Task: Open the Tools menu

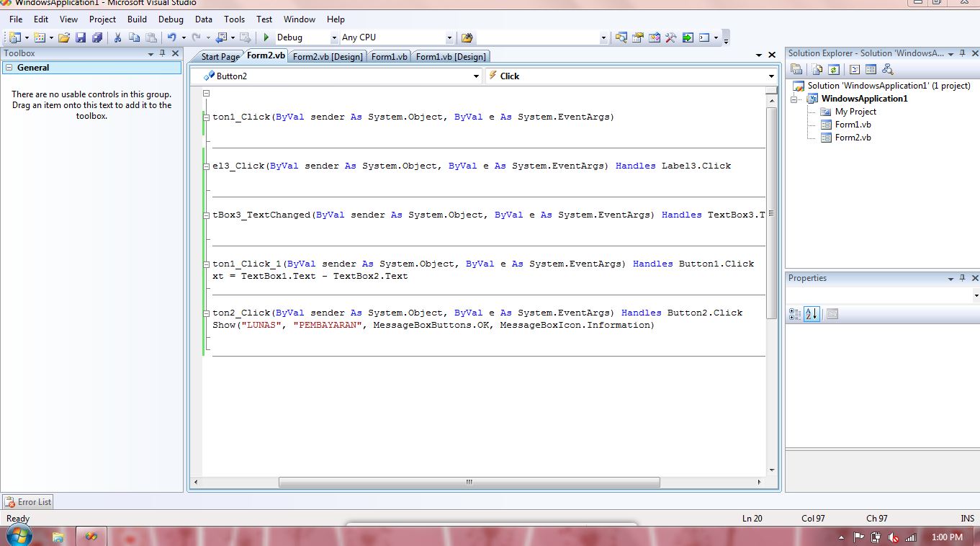Action: pyautogui.click(x=234, y=19)
